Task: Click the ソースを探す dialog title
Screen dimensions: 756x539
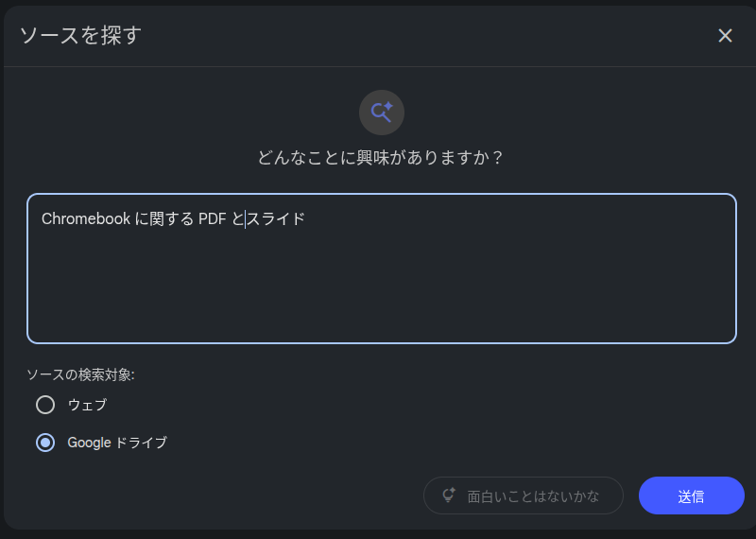Action: [80, 36]
